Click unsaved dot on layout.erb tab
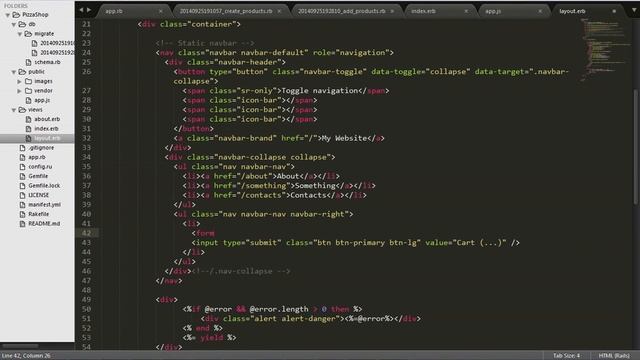640x360 pixels. 614,11
